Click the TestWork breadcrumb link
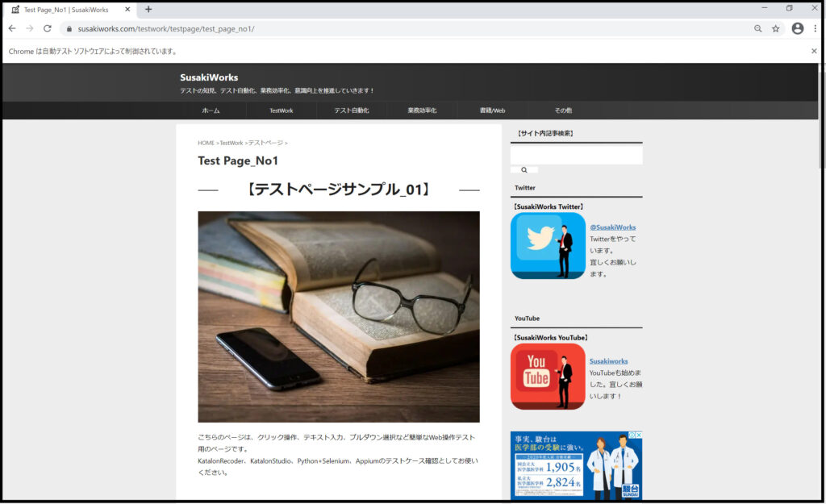The height and width of the screenshot is (504, 826). [x=232, y=143]
